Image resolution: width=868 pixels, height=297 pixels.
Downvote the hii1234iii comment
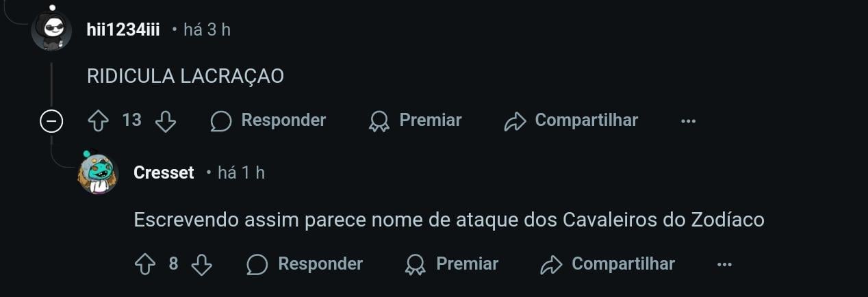[166, 121]
